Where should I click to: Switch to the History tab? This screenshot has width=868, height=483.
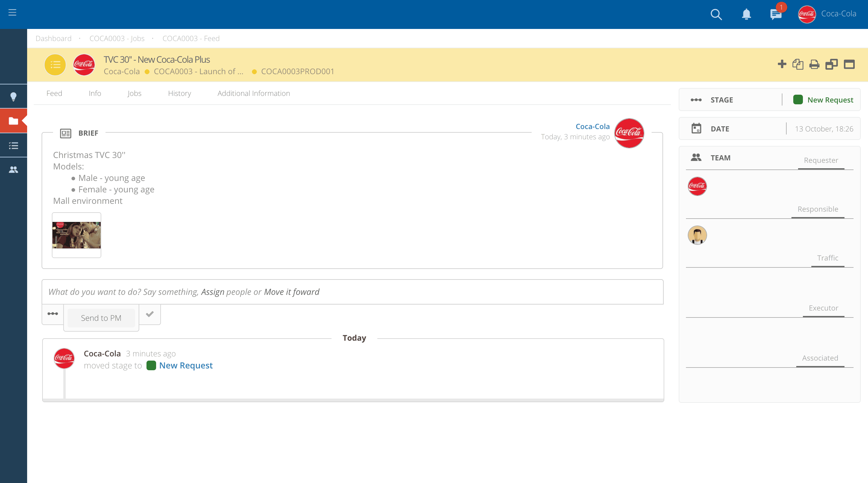[179, 93]
